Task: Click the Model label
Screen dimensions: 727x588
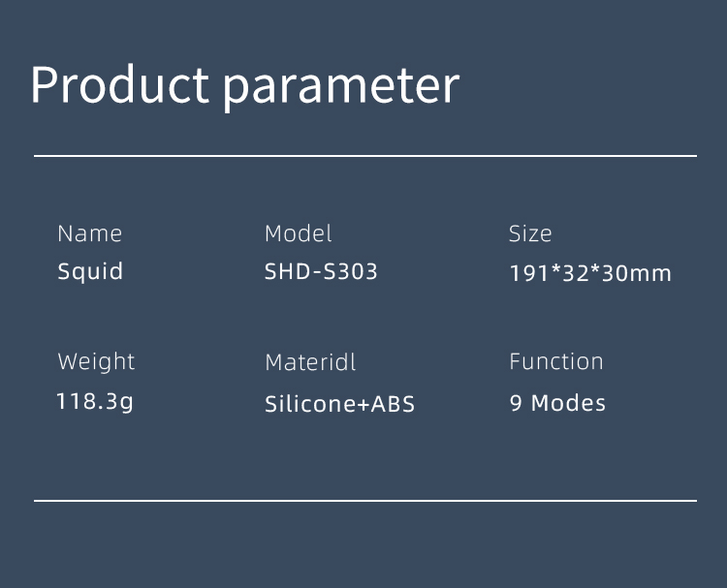Action: click(299, 233)
